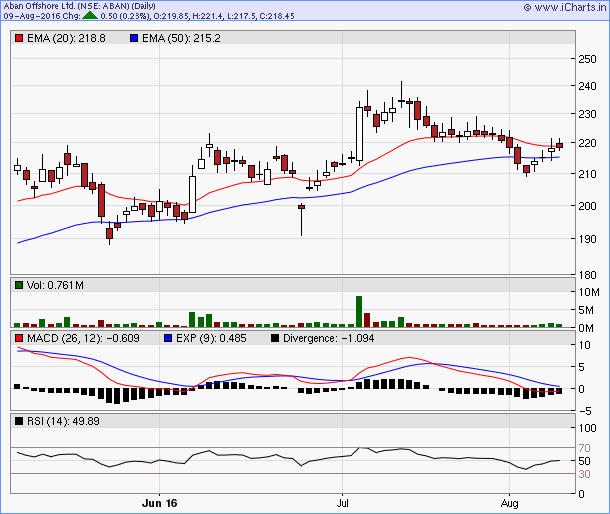
Task: Click the 0.50 (0.23%) change value
Action: click(x=125, y=16)
